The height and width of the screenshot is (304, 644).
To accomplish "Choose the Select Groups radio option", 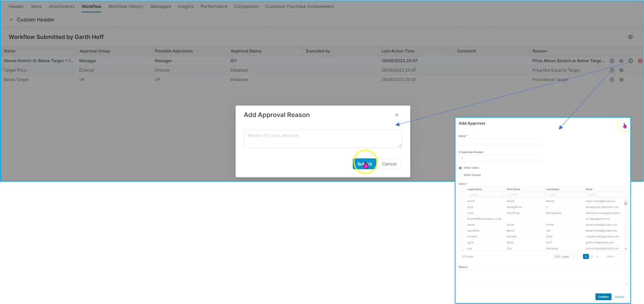I will [x=460, y=175].
